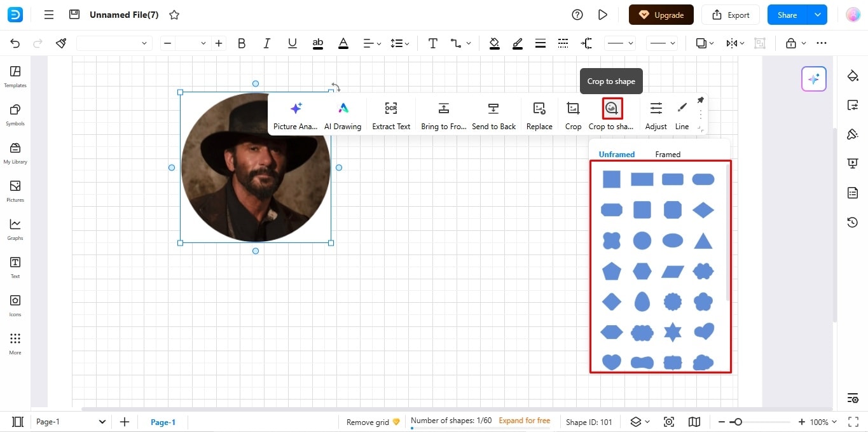
Task: Open the Templates sidebar panel
Action: 15,76
